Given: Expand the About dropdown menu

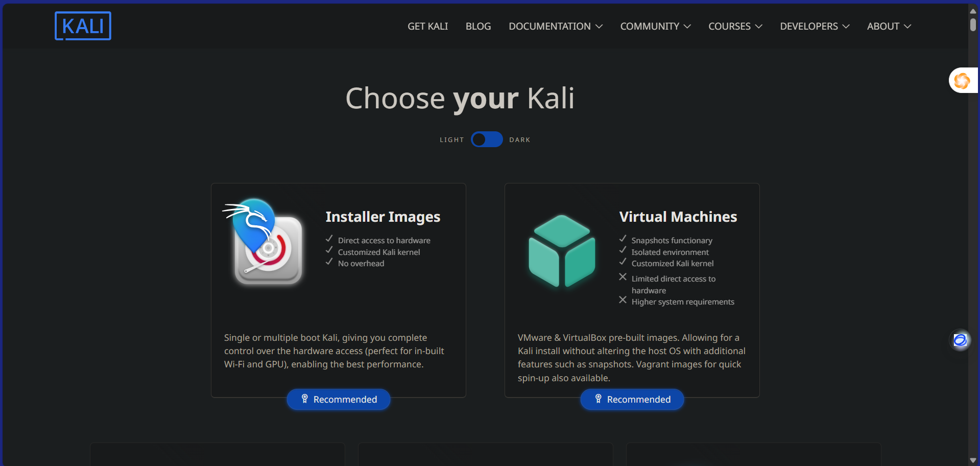Looking at the screenshot, I should (889, 26).
